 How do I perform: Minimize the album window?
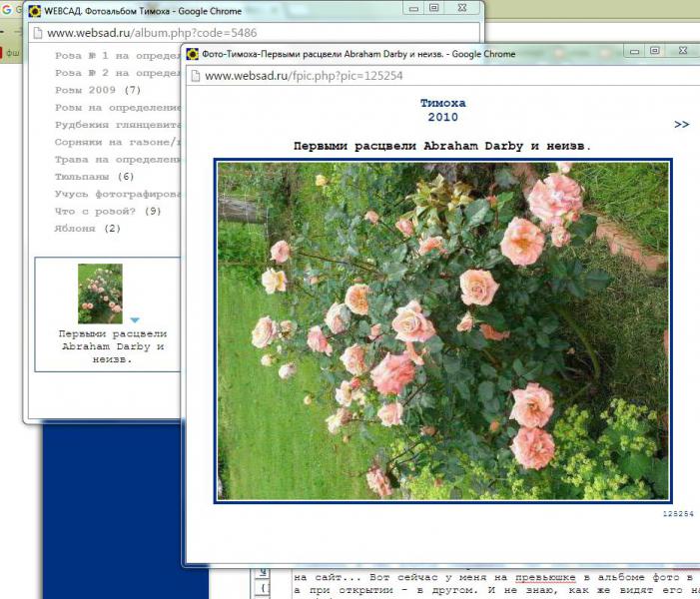click(x=411, y=7)
